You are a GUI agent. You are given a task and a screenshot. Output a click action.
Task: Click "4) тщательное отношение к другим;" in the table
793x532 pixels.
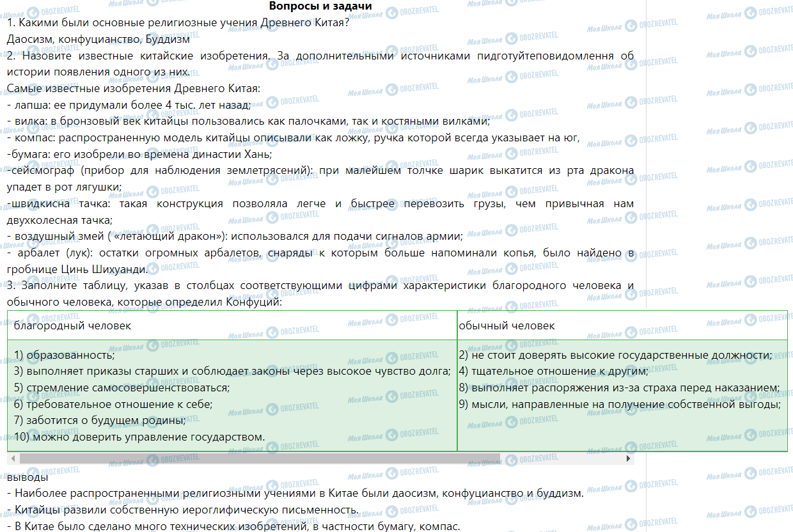pos(553,371)
